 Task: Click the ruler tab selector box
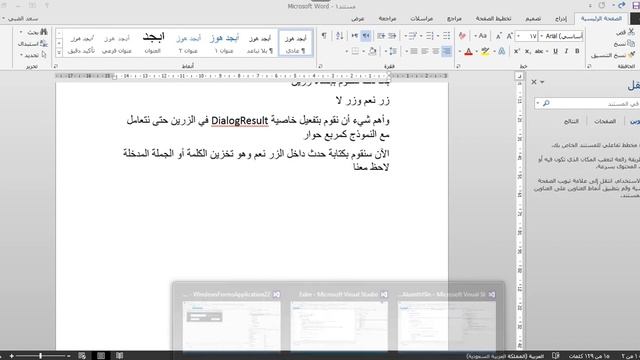click(x=519, y=76)
